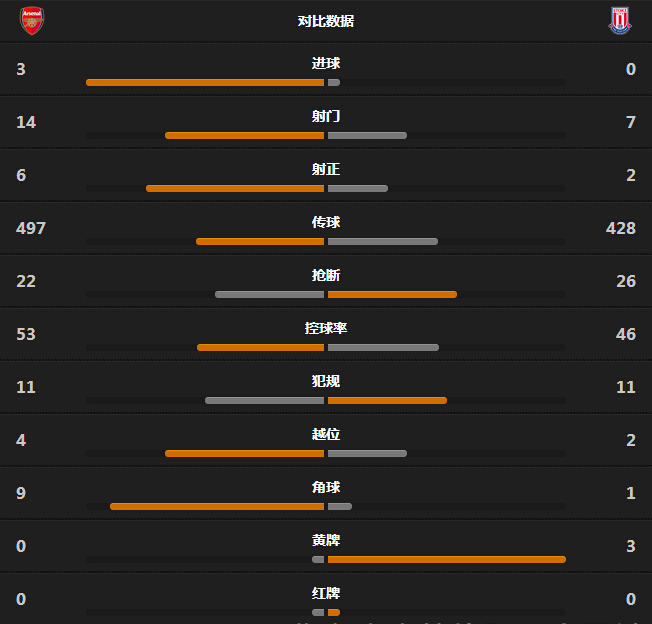This screenshot has height=624, width=652.
Task: Click the 控球率 possession label
Action: 326,328
